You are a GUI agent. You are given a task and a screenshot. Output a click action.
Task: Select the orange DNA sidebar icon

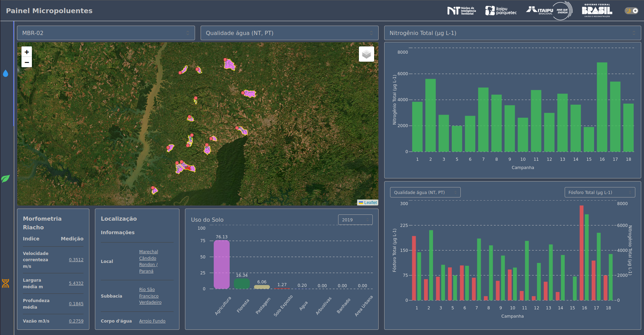[6, 283]
